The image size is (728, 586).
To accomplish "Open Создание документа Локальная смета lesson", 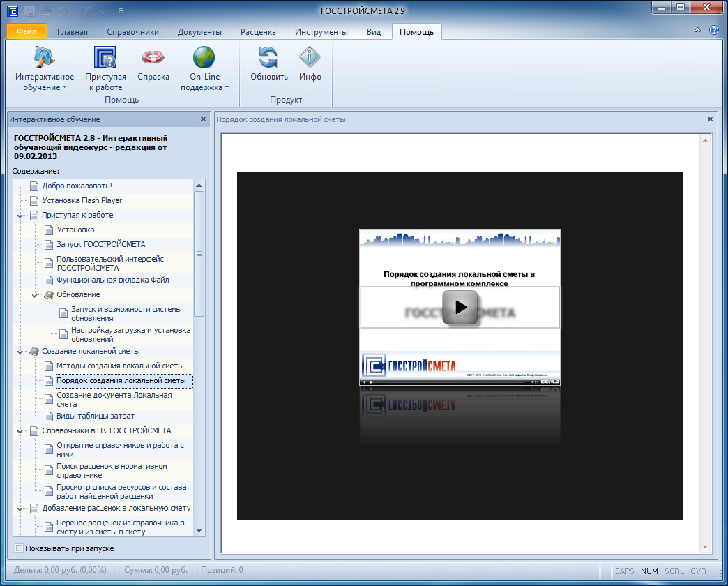I will [x=114, y=399].
